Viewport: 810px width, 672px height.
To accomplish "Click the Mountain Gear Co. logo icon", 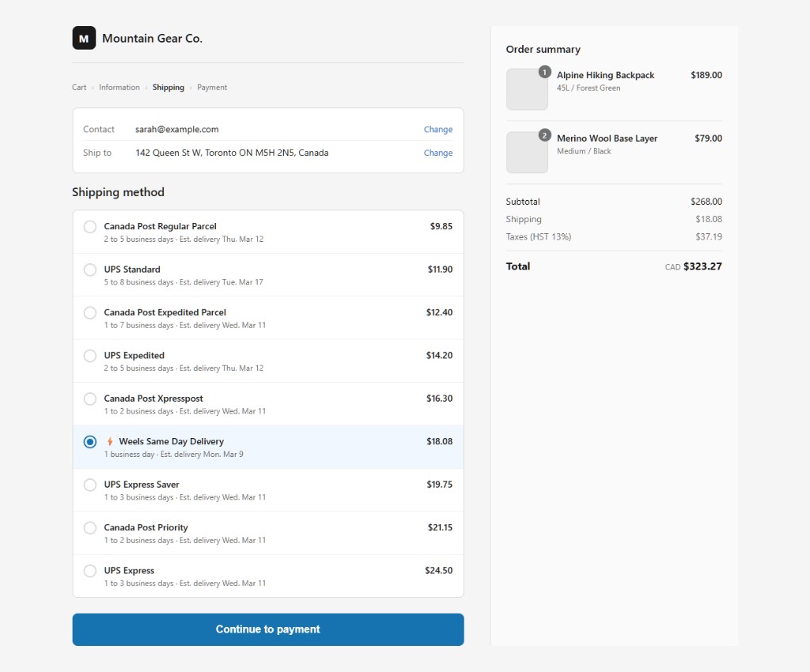I will click(84, 37).
